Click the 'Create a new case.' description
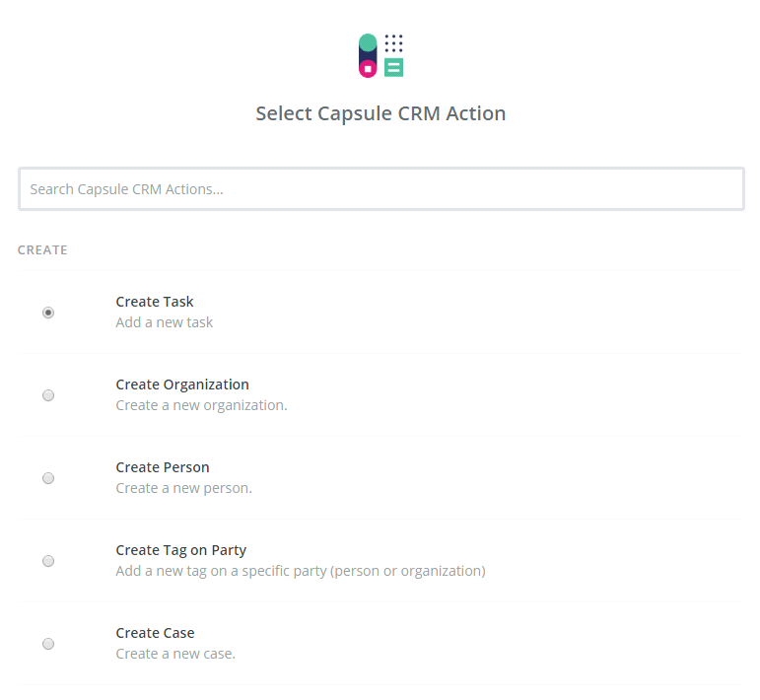The width and height of the screenshot is (760, 700). (175, 654)
